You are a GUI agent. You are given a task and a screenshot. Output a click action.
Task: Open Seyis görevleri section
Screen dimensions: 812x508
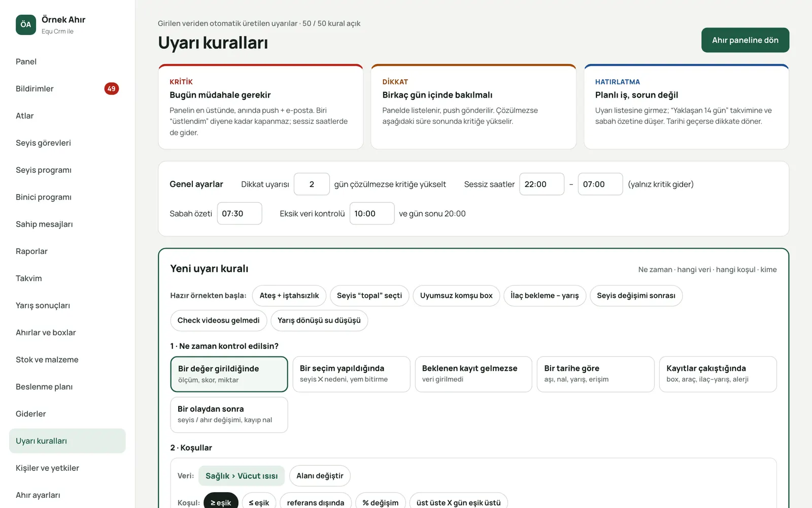pyautogui.click(x=67, y=143)
